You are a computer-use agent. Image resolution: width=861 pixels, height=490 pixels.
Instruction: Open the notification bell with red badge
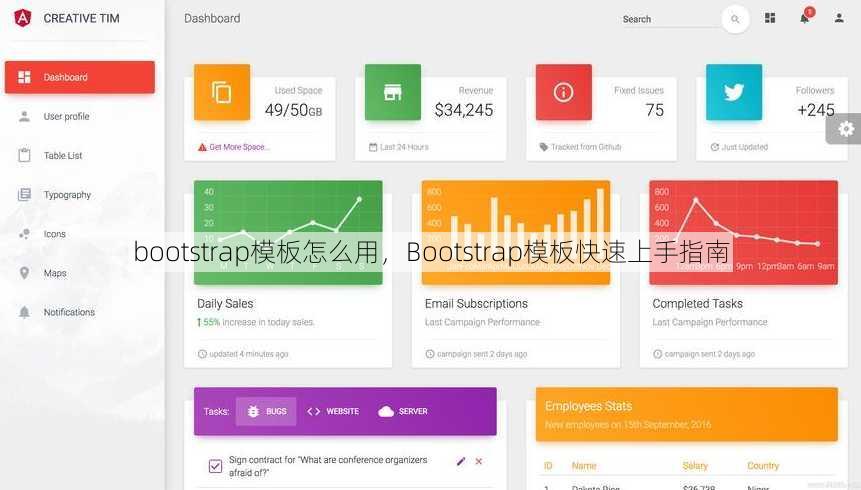point(805,16)
